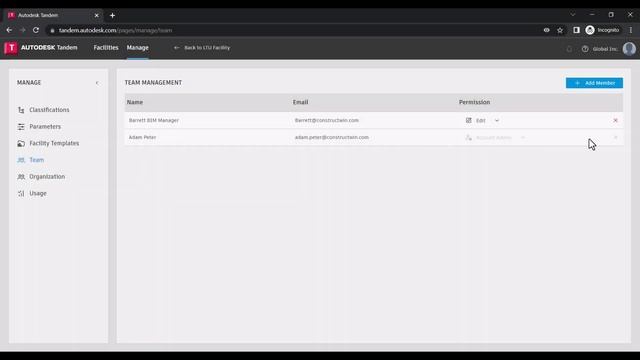Select Parameters in the Manage menu

[x=45, y=127]
